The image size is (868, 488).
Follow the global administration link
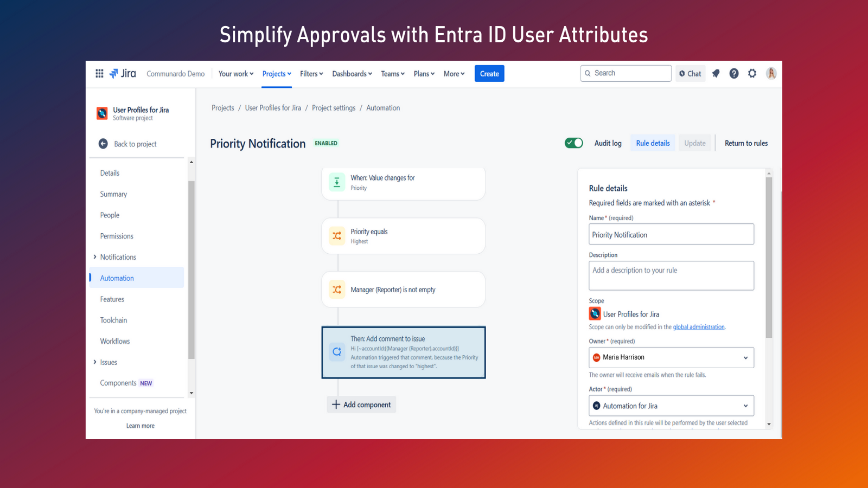coord(698,327)
